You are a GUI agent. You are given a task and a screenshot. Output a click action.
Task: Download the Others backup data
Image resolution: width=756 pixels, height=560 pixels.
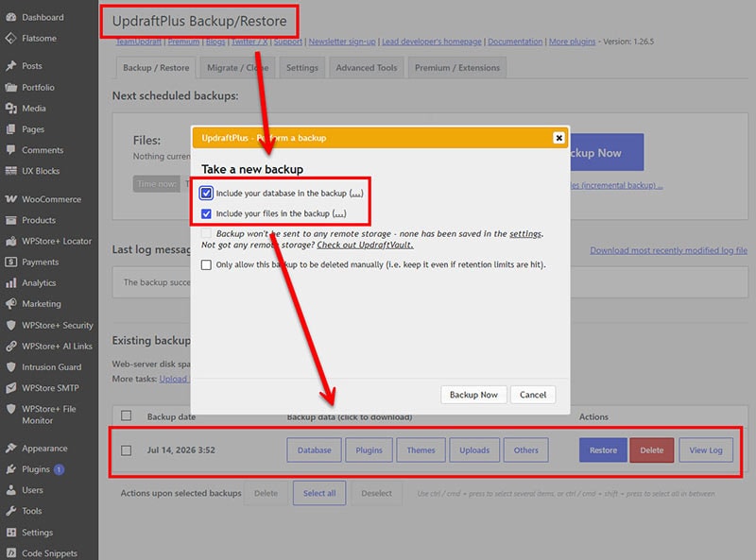pos(526,450)
